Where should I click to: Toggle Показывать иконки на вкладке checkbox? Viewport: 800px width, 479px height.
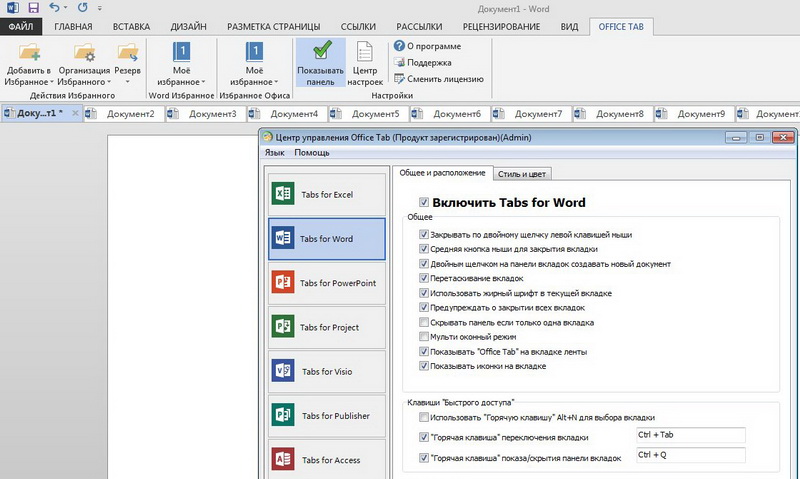(x=423, y=365)
